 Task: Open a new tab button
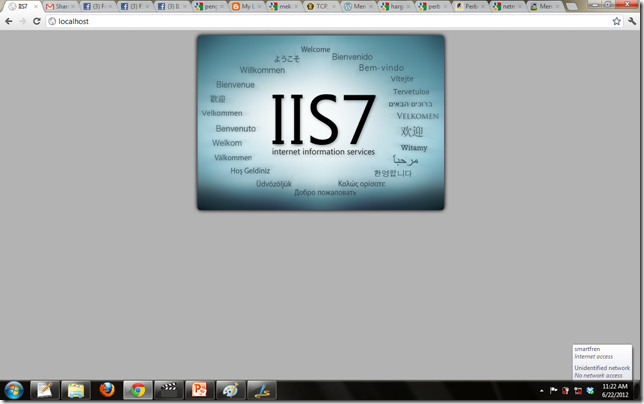coord(572,7)
